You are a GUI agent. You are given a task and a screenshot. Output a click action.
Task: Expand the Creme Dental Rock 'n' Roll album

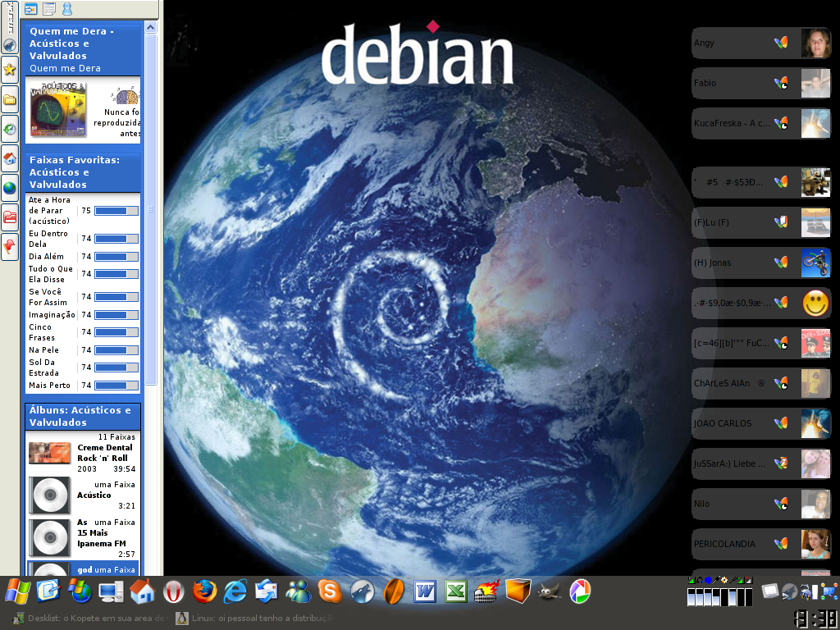coord(83,453)
